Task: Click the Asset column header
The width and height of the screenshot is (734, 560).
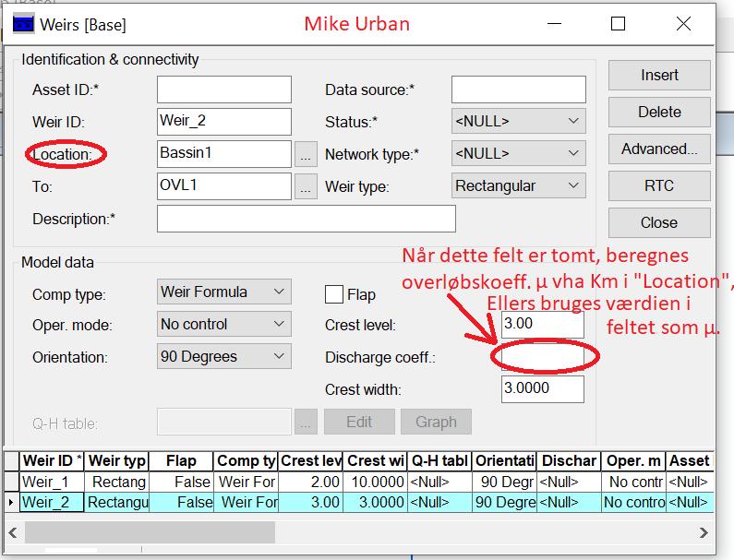Action: (690, 460)
